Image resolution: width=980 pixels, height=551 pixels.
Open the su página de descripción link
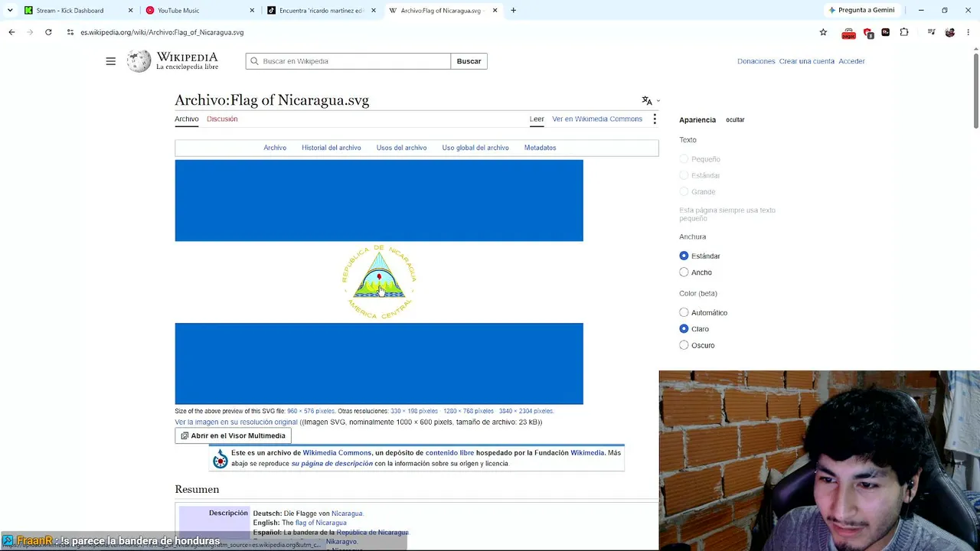pos(332,464)
